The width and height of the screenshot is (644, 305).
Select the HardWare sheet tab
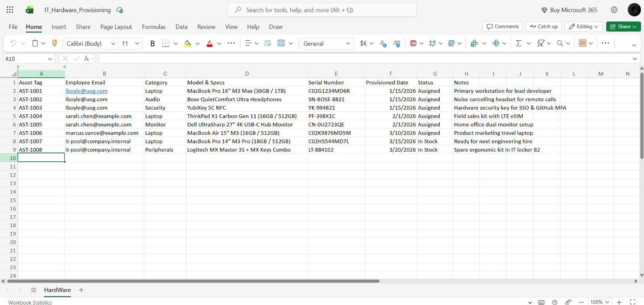(57, 290)
